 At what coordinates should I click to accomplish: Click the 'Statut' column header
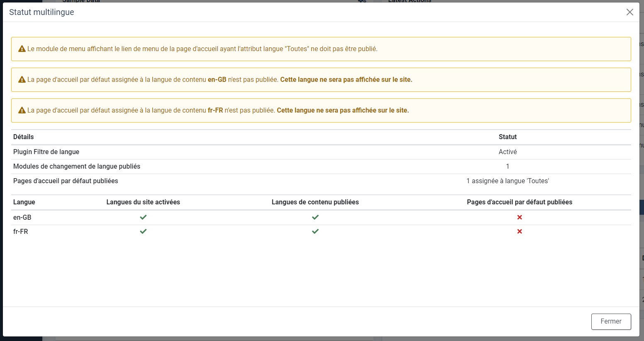507,137
